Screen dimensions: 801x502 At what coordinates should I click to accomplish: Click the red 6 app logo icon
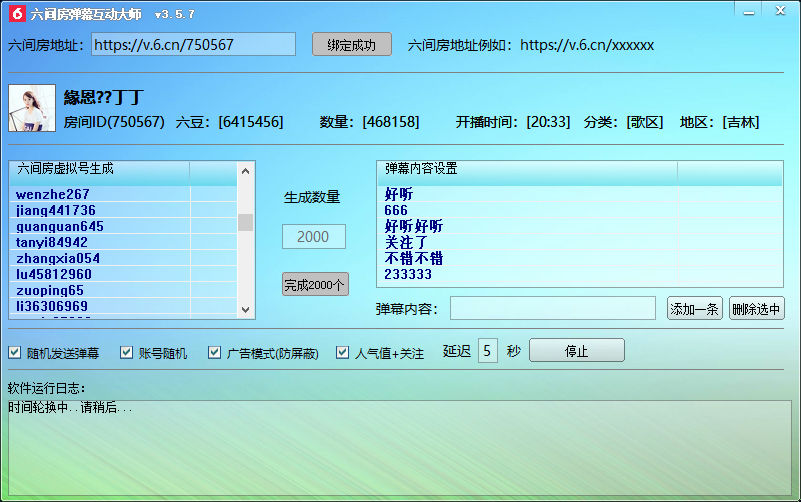17,13
